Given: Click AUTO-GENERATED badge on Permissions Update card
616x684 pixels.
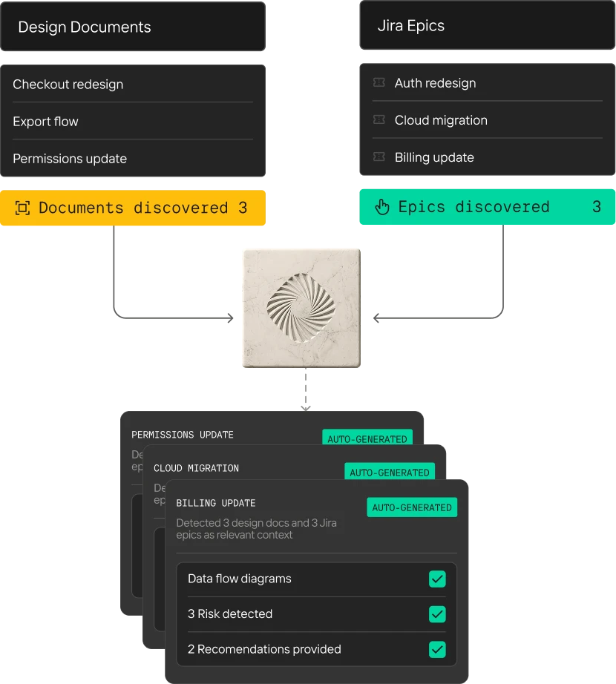Looking at the screenshot, I should [367, 438].
